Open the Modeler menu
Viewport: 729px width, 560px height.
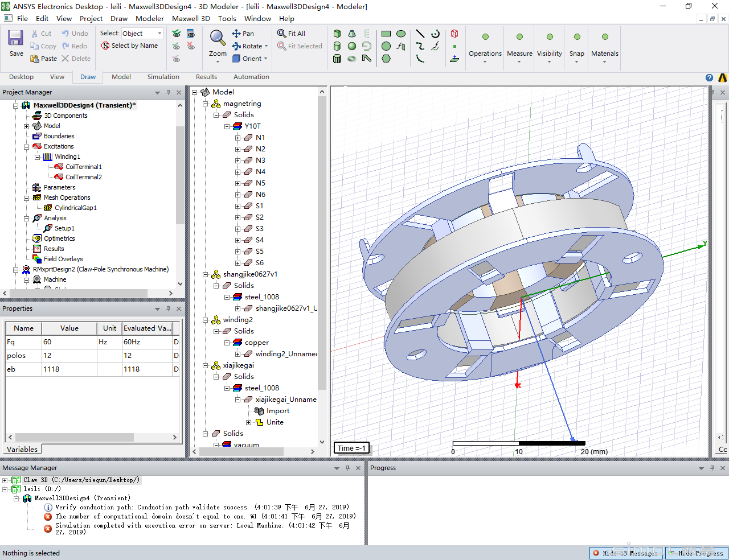pos(150,18)
